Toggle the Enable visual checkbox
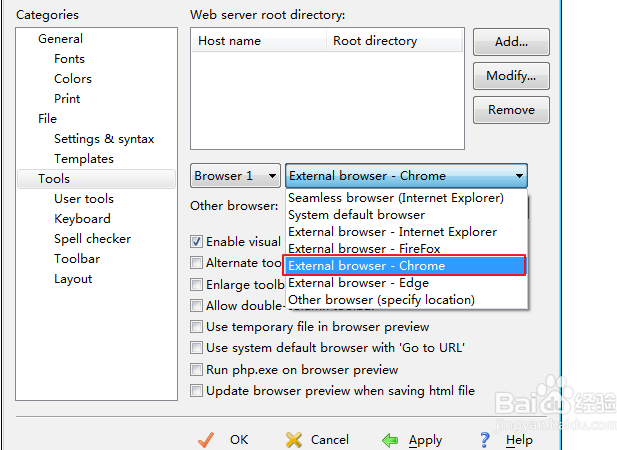 [x=197, y=242]
